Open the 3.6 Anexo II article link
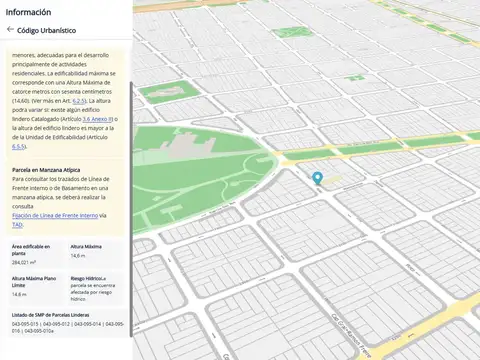This screenshot has width=480, height=360. tap(97, 119)
